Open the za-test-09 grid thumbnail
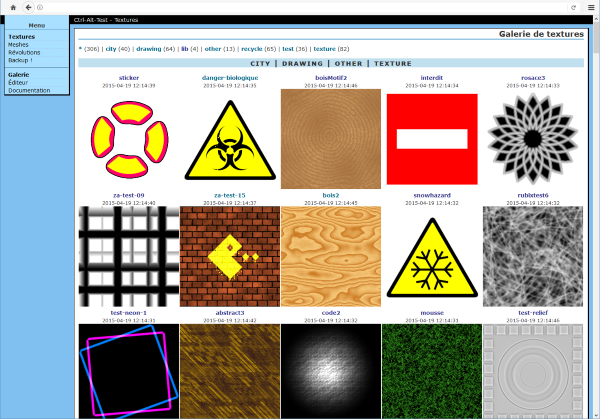Image resolution: width=600 pixels, height=419 pixels. [129, 257]
